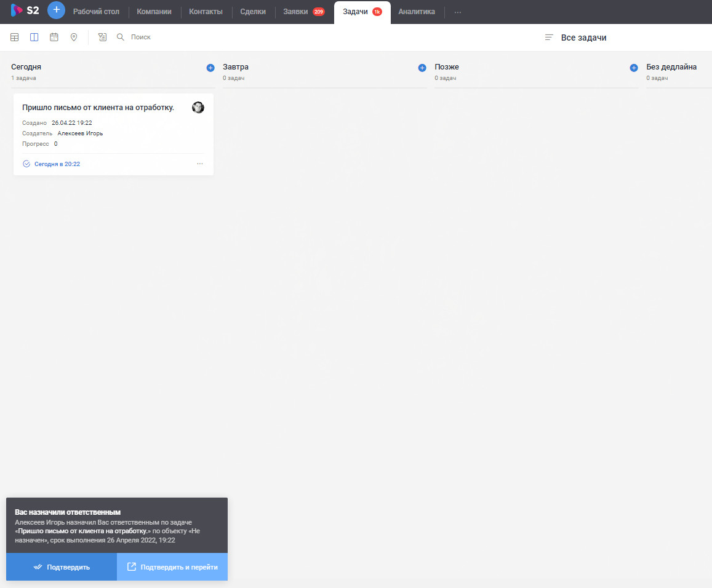
Task: Click the '1 задача' count label
Action: tap(23, 78)
